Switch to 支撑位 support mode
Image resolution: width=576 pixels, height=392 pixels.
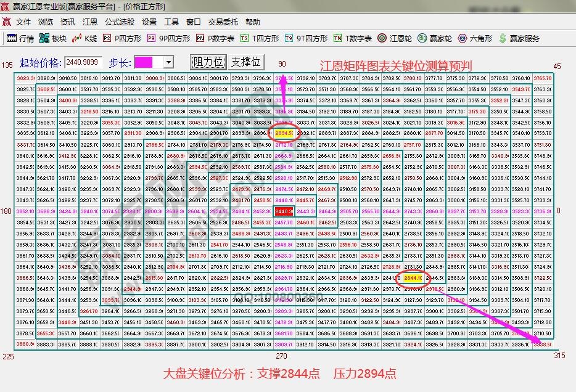point(246,62)
